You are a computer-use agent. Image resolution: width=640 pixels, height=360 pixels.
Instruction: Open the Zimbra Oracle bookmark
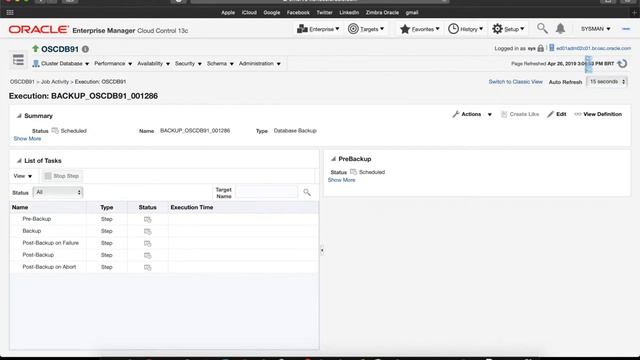pos(382,13)
